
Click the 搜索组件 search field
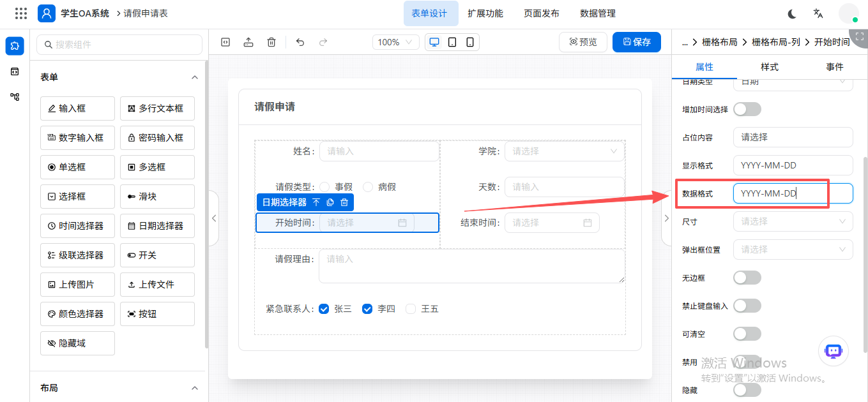point(119,45)
